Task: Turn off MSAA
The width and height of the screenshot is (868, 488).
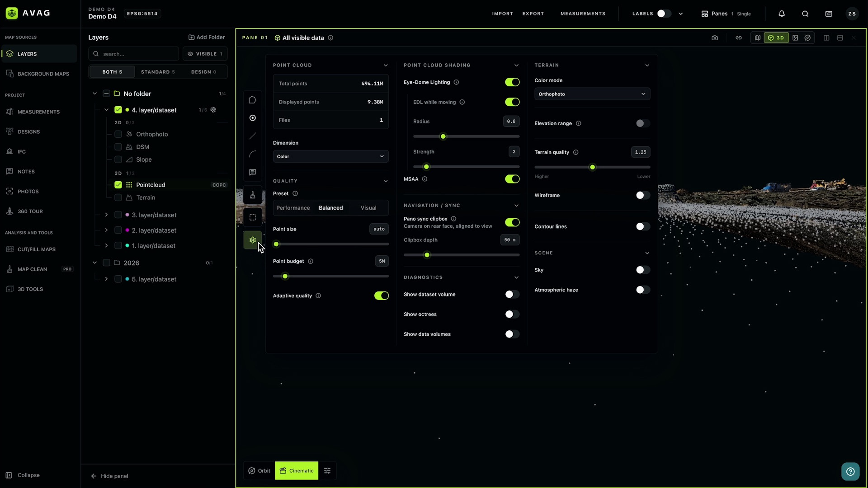Action: tap(512, 179)
